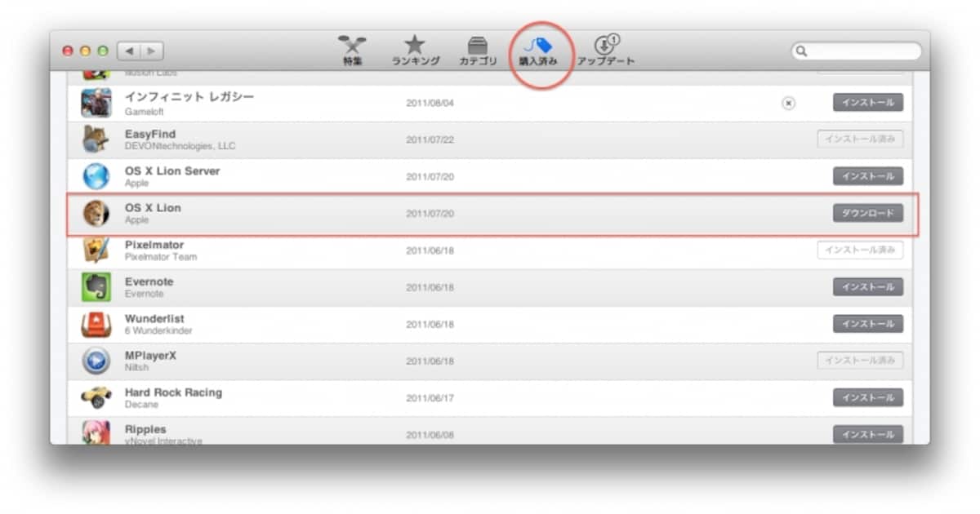The image size is (980, 514).
Task: Click the OS X Lion app icon
Action: point(96,213)
